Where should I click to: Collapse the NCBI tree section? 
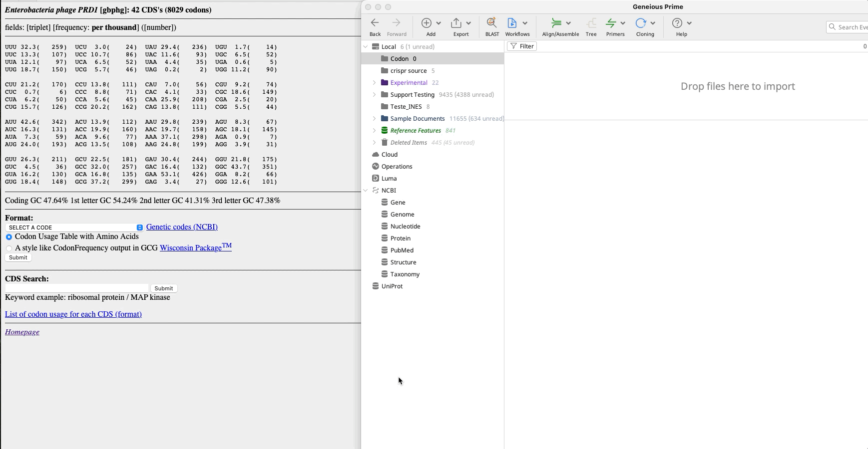tap(366, 191)
